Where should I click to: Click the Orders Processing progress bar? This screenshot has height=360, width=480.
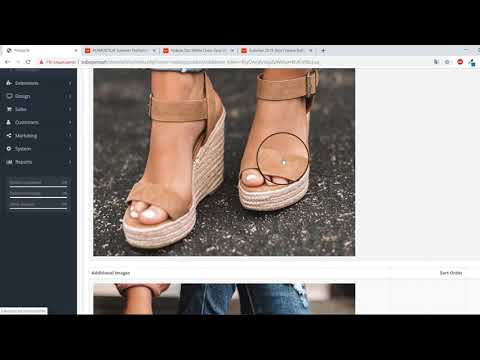38,197
